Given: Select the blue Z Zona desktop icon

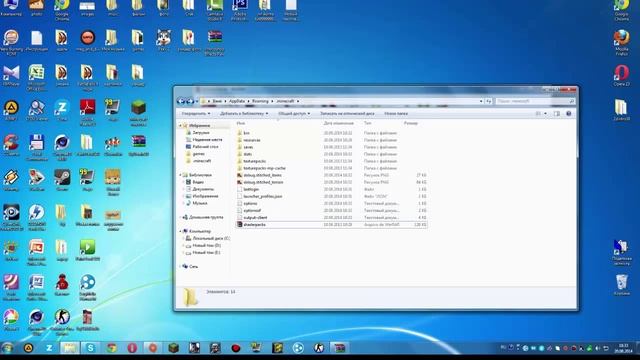Looking at the screenshot, I should [62, 110].
